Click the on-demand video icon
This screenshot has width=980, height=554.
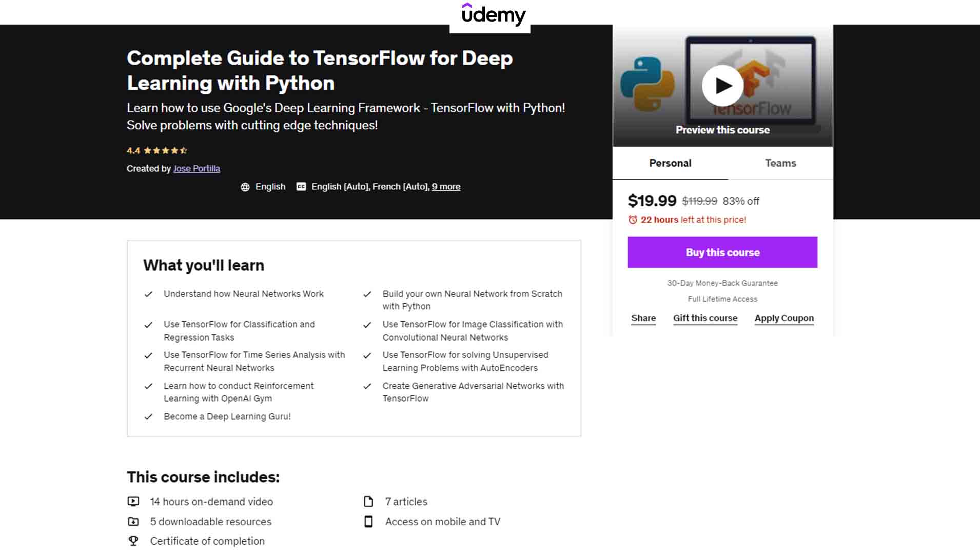point(133,501)
